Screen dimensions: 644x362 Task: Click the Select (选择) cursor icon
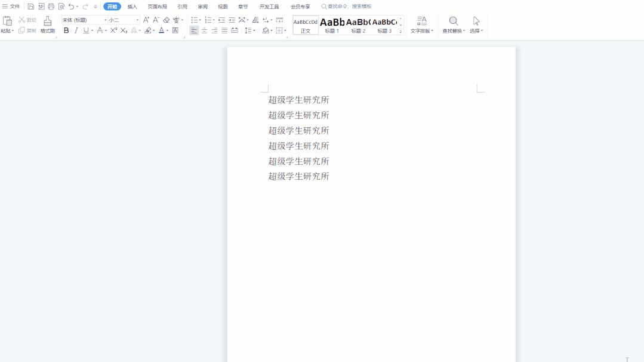coord(476,21)
